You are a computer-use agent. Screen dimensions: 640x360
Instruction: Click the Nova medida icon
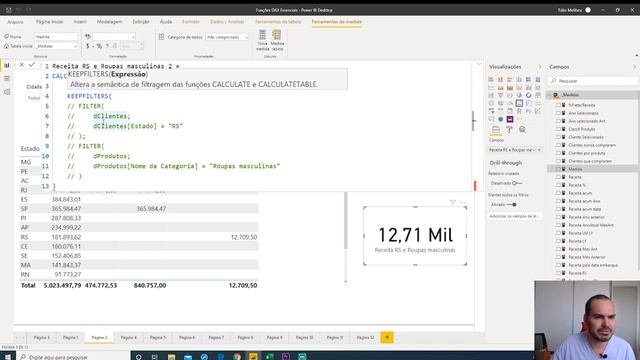[262, 40]
